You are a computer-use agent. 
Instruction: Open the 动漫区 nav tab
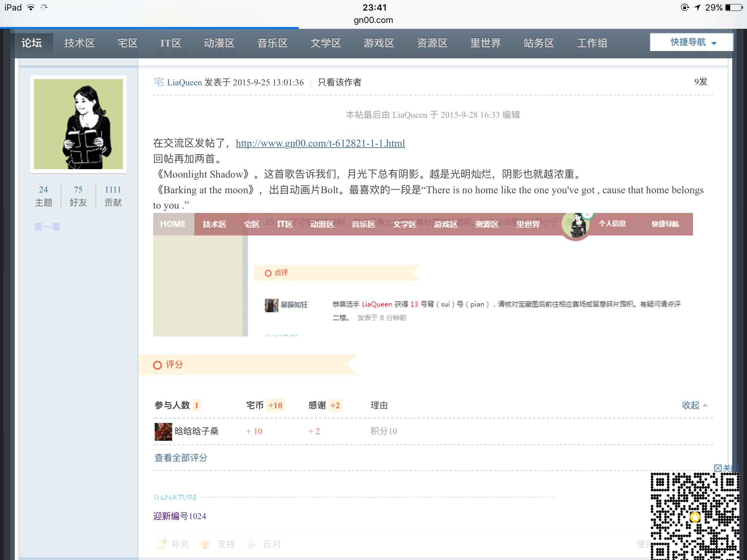[x=219, y=43]
